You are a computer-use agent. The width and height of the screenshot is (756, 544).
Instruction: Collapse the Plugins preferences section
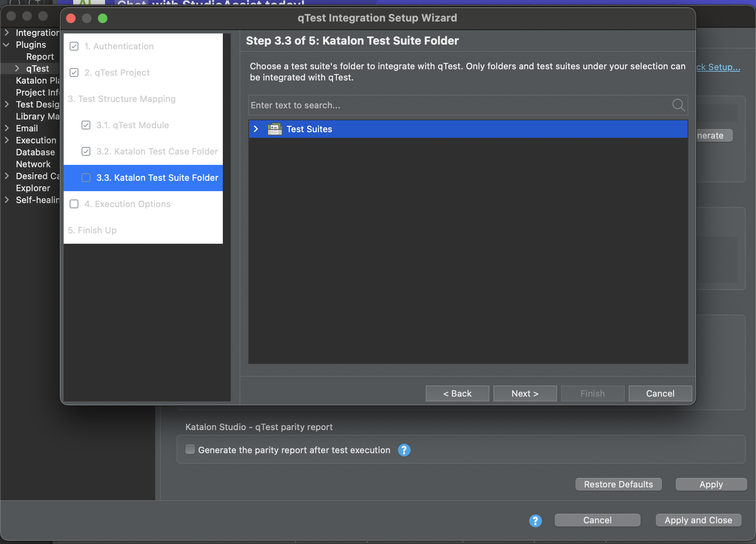click(6, 45)
